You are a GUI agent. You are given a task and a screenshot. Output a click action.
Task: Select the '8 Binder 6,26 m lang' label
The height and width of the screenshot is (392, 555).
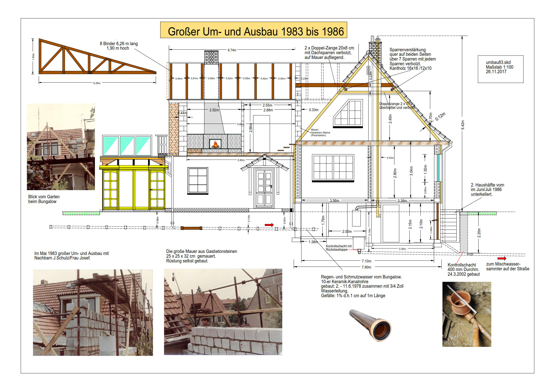click(x=119, y=44)
